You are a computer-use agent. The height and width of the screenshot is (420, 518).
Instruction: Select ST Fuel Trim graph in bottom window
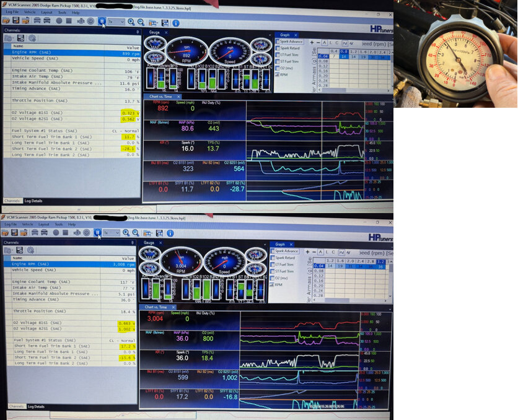(x=283, y=271)
